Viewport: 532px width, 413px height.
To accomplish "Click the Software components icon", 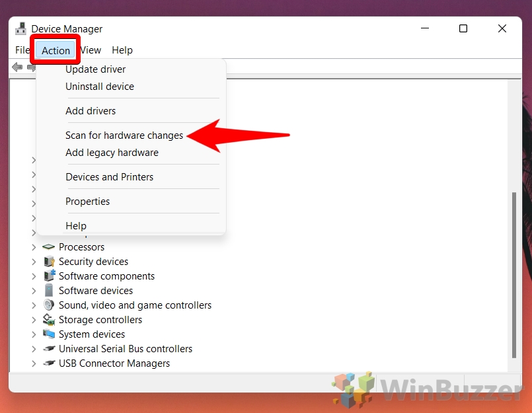I will click(x=49, y=276).
